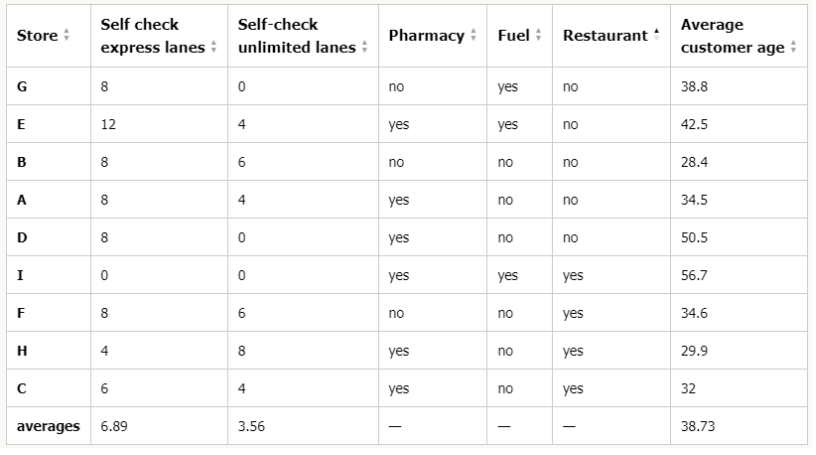Click the 38.73 average age cell

tap(698, 426)
